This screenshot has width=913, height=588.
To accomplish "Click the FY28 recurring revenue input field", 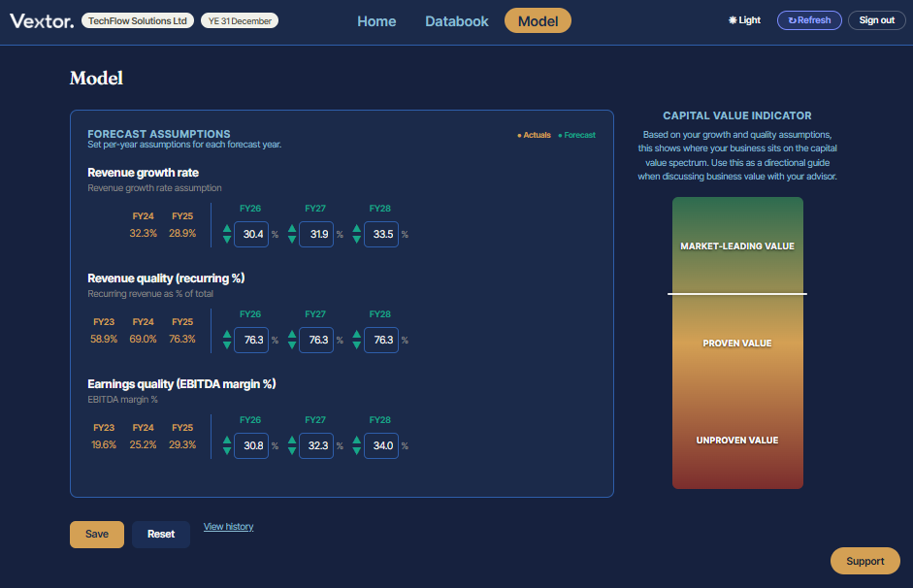I will [381, 340].
